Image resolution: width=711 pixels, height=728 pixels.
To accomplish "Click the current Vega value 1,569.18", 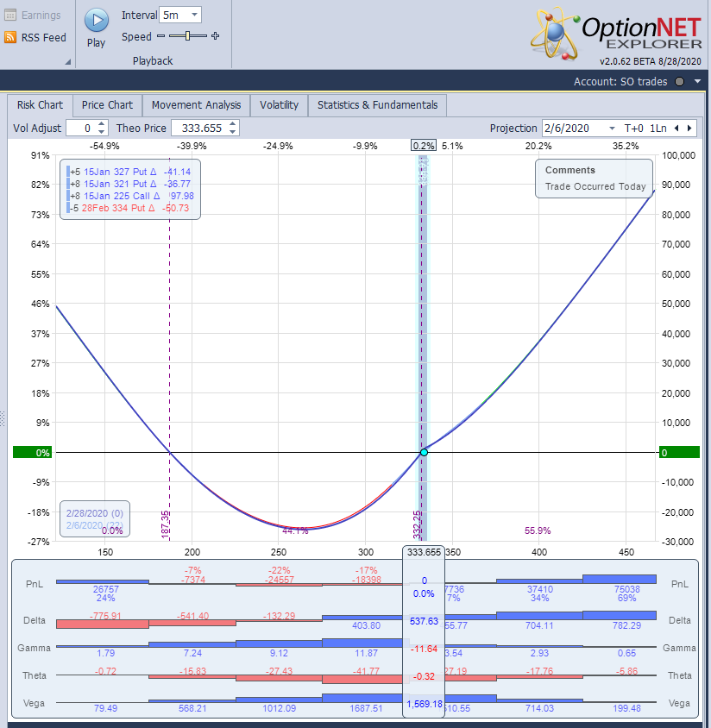I will (x=424, y=704).
